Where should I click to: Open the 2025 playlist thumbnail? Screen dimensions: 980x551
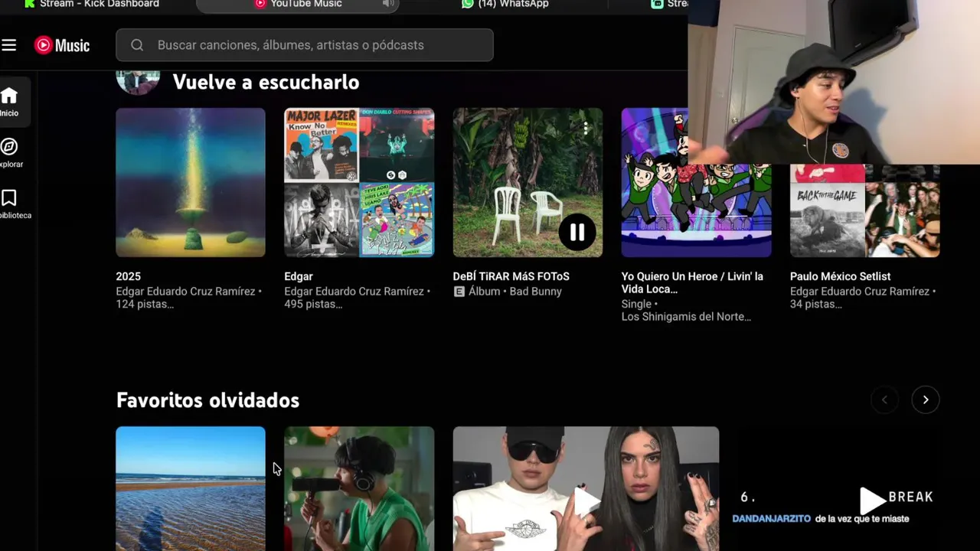coord(191,182)
